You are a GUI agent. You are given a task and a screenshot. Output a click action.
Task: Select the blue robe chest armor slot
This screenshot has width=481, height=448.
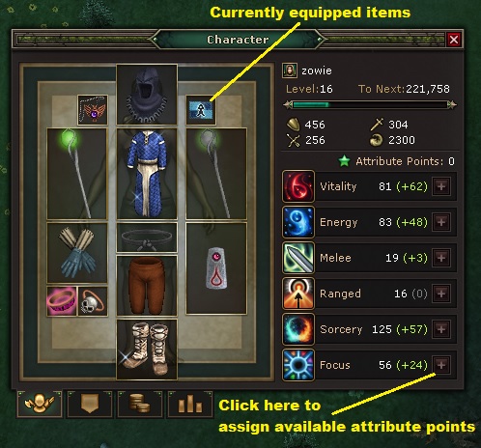pos(147,174)
